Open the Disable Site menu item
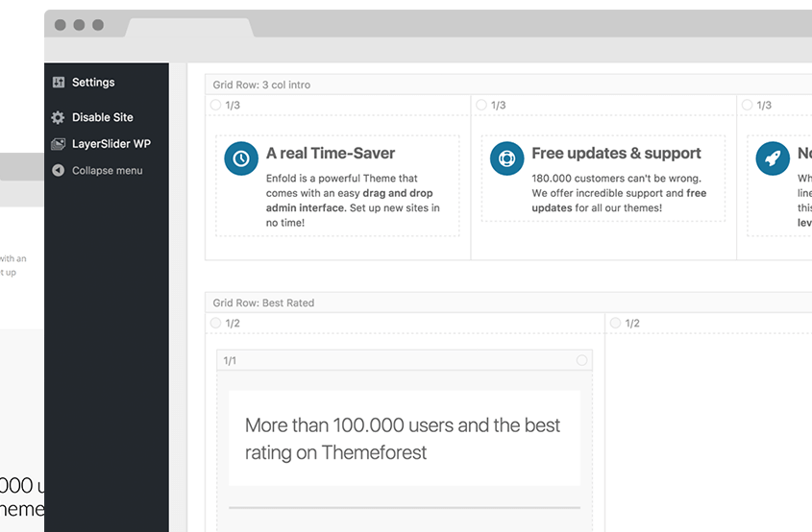The height and width of the screenshot is (532, 812). point(103,117)
